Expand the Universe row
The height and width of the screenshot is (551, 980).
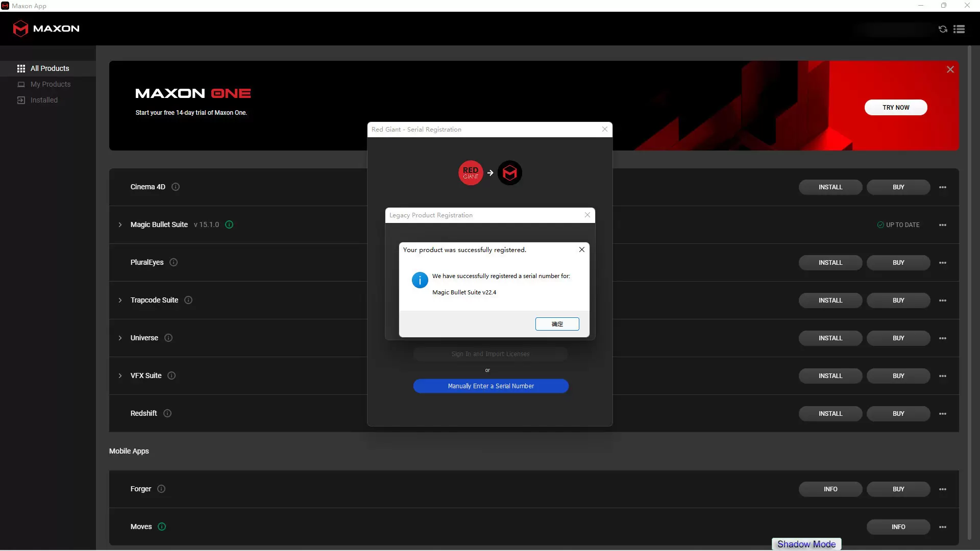pyautogui.click(x=120, y=338)
